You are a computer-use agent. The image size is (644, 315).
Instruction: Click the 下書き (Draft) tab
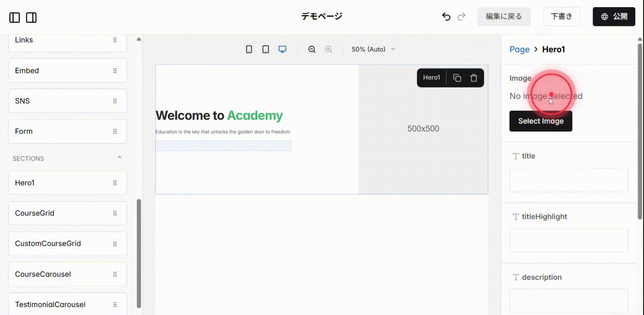click(561, 16)
